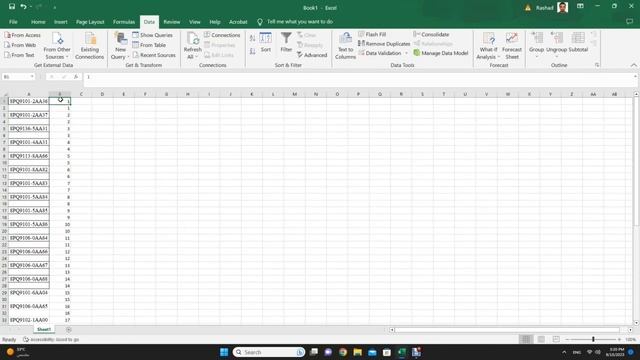Add a new sheet with plus button

pyautogui.click(x=69, y=329)
